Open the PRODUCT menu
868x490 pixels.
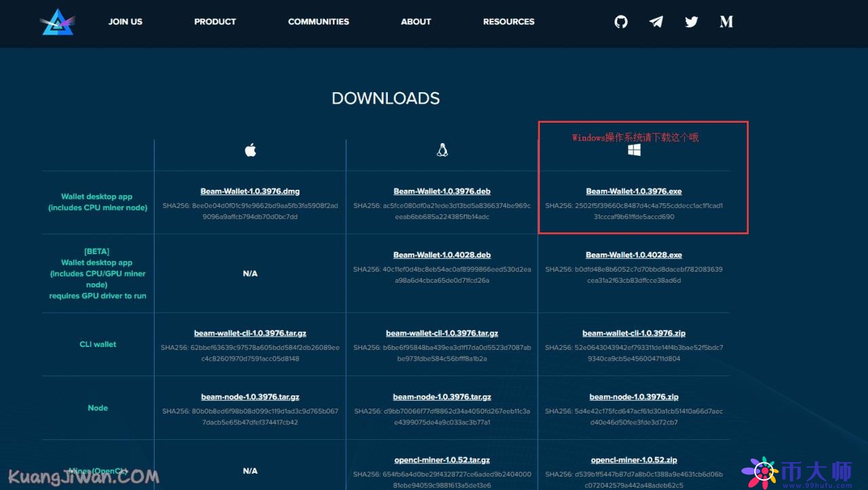coord(215,22)
